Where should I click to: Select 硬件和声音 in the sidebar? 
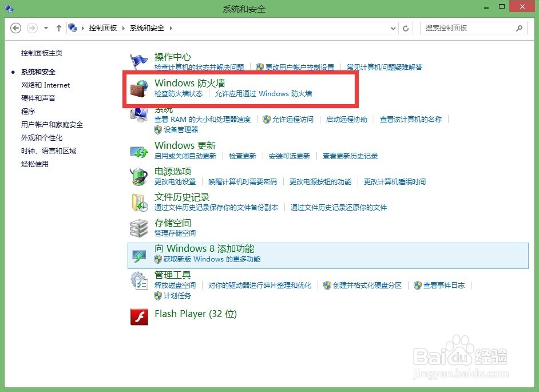pos(38,98)
